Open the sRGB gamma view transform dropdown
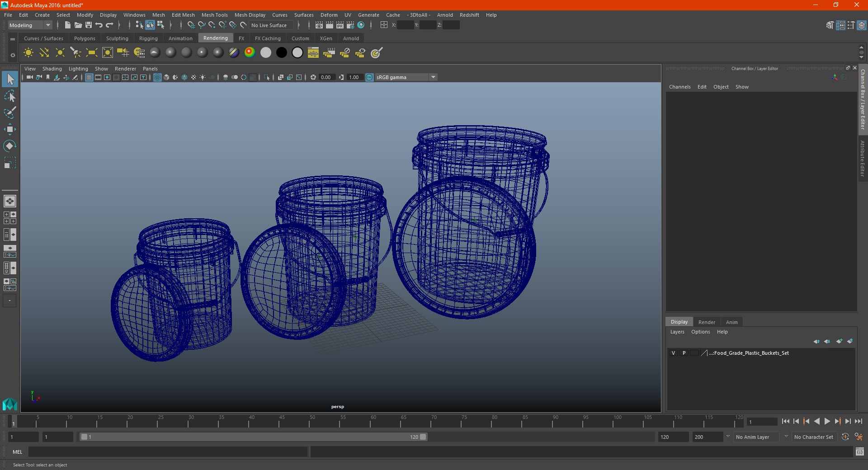 tap(433, 77)
